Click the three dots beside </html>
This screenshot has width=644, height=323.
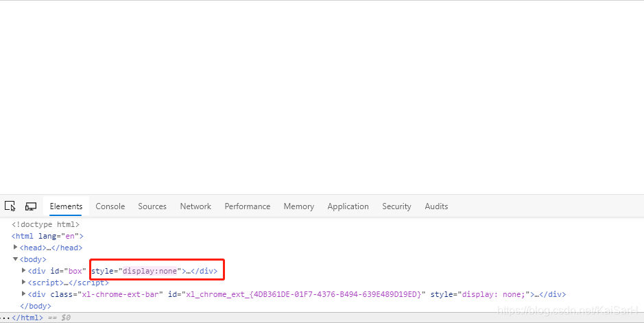click(x=5, y=318)
